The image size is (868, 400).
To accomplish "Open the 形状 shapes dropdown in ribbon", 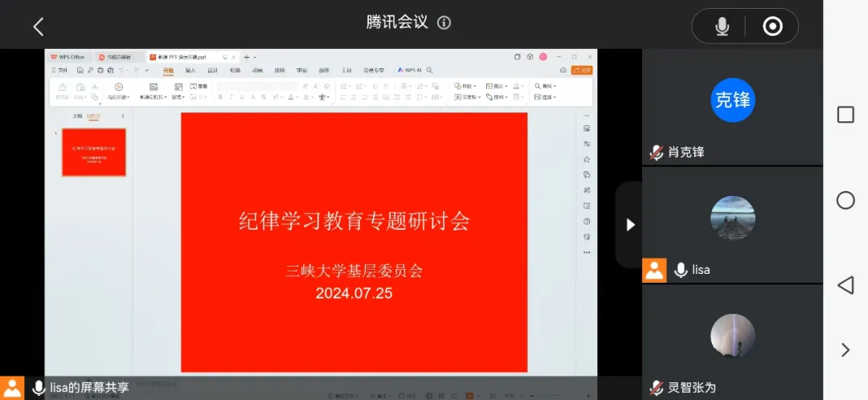I will [465, 86].
